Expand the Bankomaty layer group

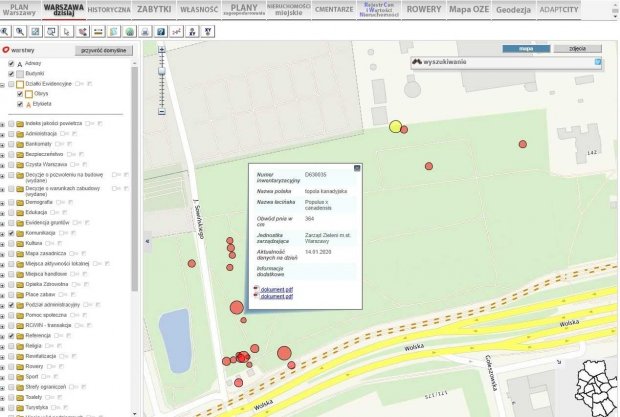(2, 145)
